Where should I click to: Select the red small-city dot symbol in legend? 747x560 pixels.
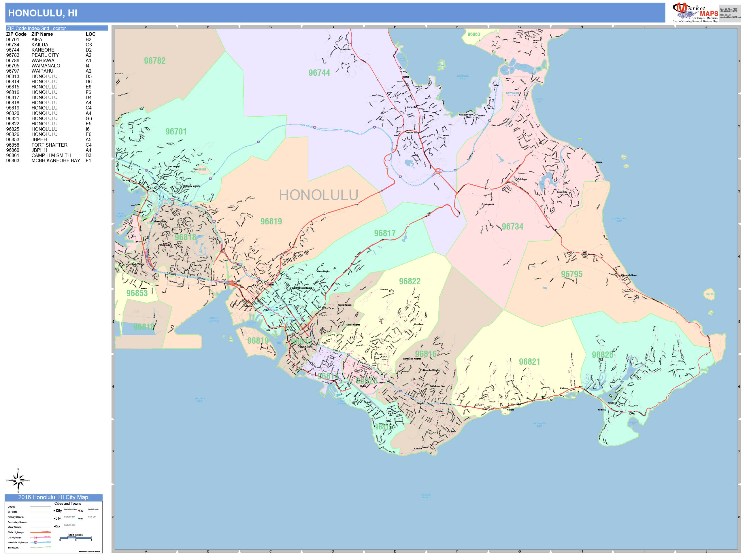click(78, 511)
